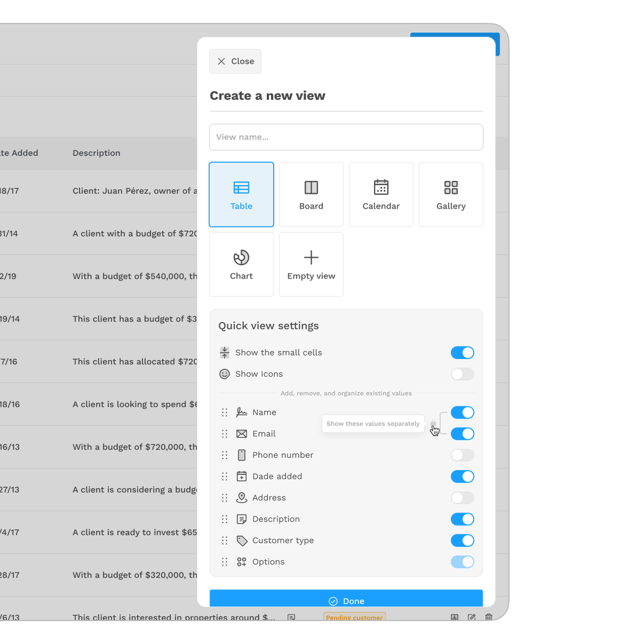Click the small cells compress icon
Viewport: 644px width, 644px height.
(225, 353)
